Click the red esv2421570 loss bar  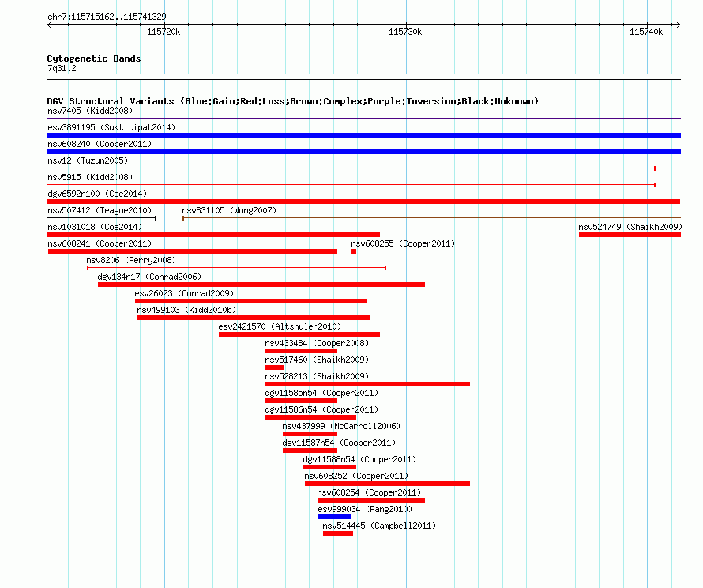coord(299,334)
